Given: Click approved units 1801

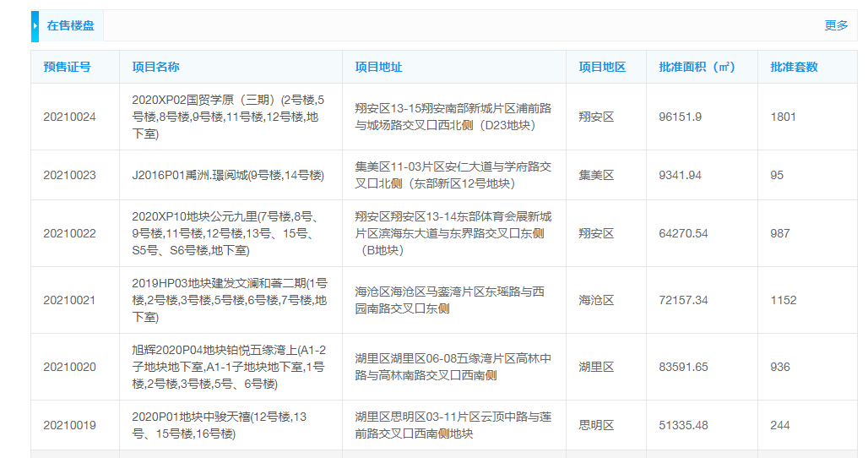Looking at the screenshot, I should [x=783, y=117].
